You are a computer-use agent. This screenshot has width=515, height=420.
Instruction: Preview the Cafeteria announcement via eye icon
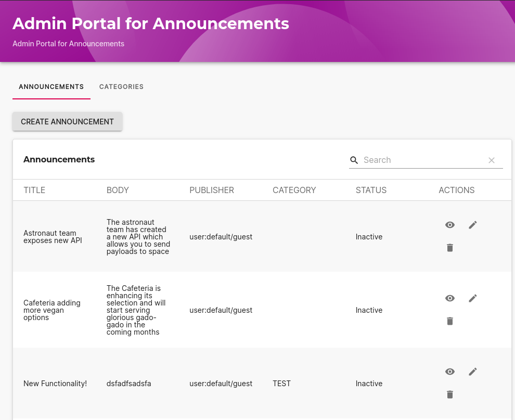[x=449, y=298]
